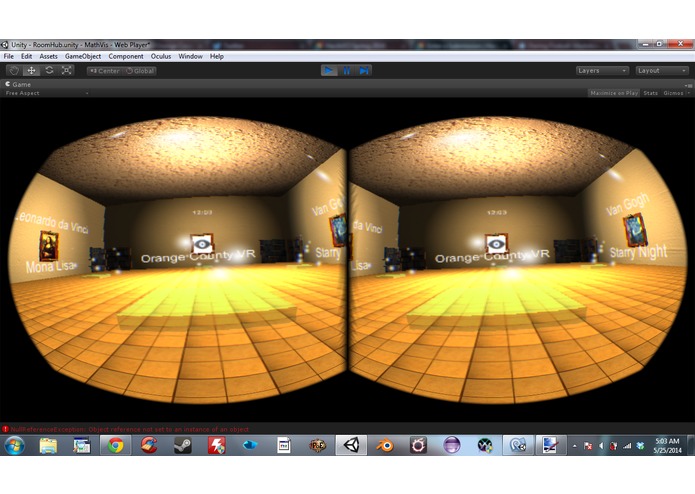
Task: Toggle the Stats overlay
Action: tap(651, 93)
